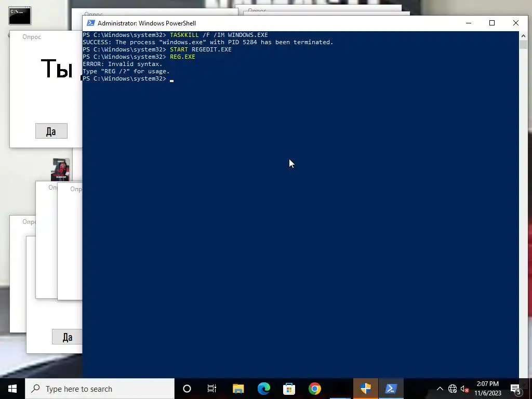
Task: Minimize the PowerShell window
Action: (469, 23)
